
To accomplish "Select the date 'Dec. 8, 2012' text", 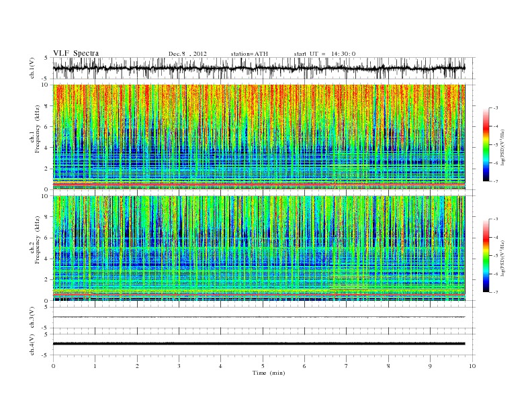I will click(x=187, y=54).
